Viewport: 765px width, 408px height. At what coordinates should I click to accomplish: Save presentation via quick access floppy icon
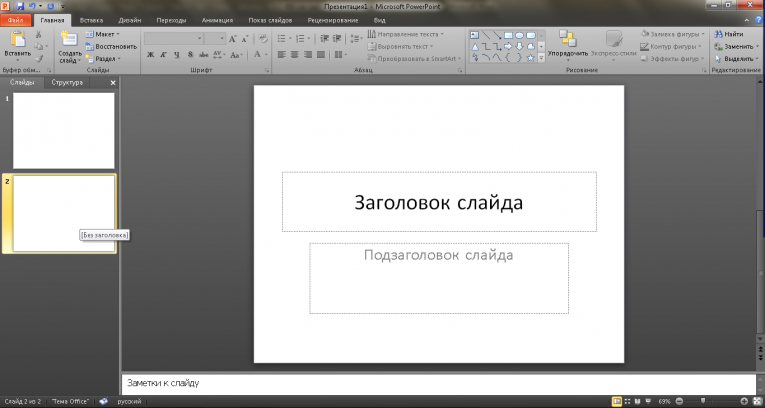[19, 6]
